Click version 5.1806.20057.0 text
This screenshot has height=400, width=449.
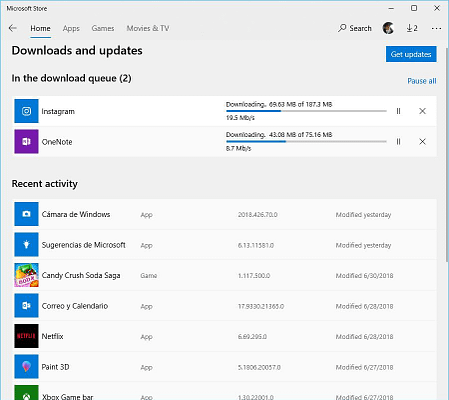click(259, 367)
